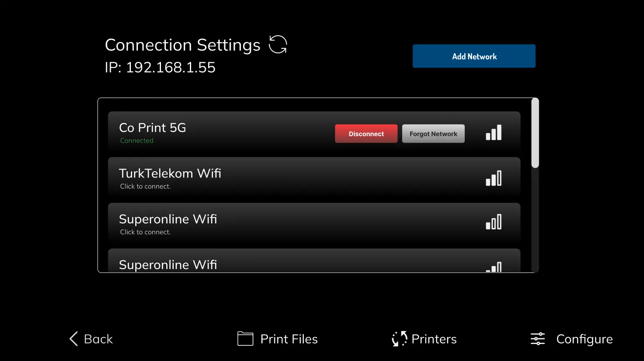Open the Print Files tab
This screenshot has height=361, width=644.
[289, 339]
